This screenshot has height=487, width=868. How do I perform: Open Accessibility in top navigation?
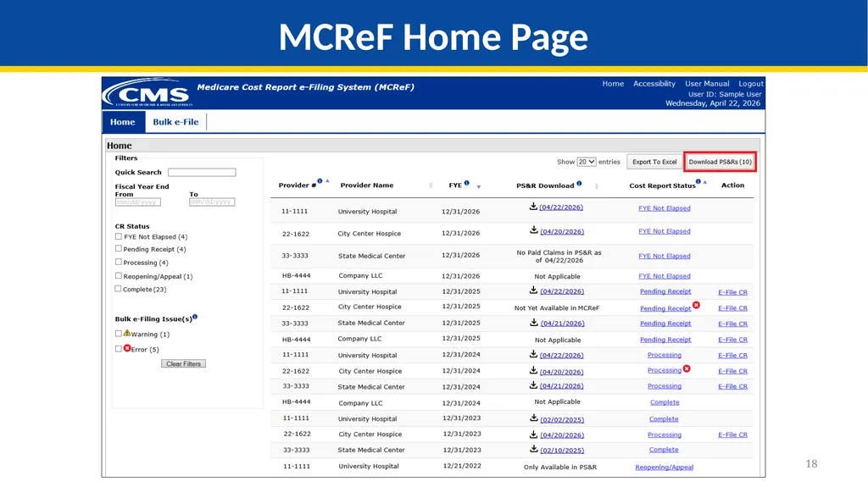[654, 84]
